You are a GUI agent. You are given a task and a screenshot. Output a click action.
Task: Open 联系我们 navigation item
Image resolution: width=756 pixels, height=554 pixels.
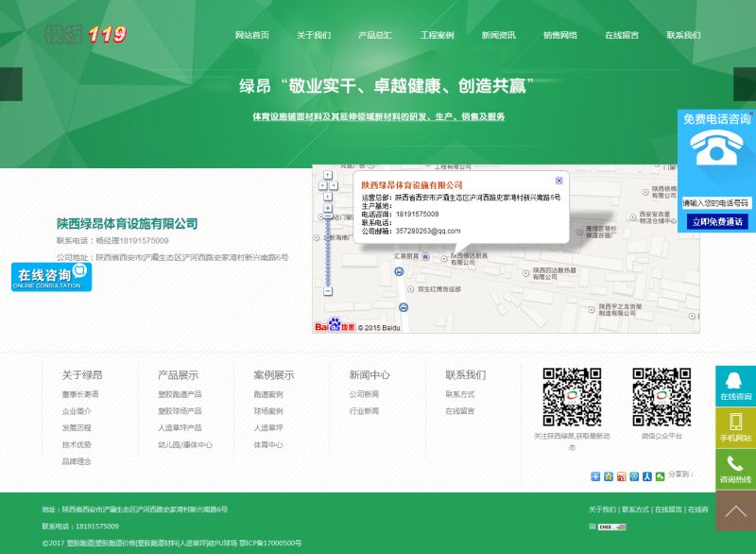click(683, 35)
